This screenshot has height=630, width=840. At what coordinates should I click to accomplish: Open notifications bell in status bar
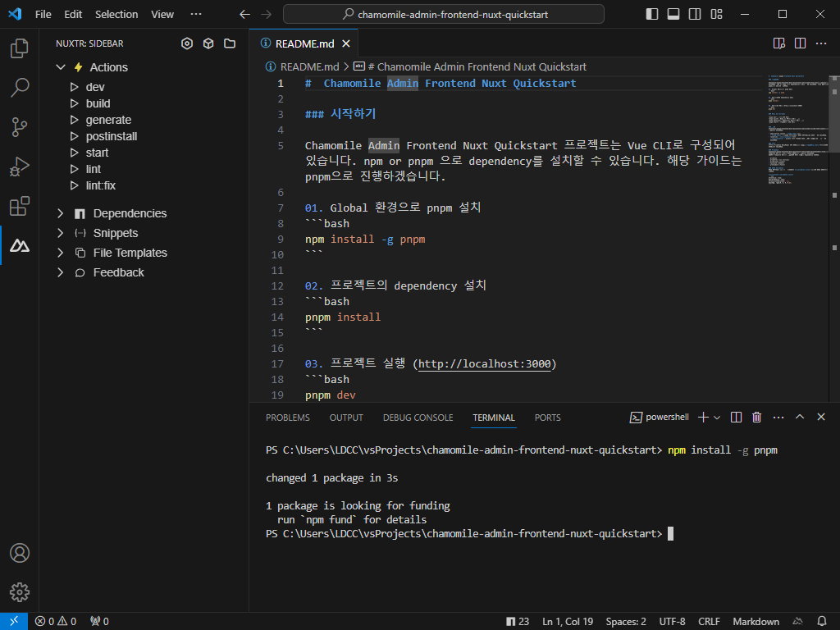(822, 622)
